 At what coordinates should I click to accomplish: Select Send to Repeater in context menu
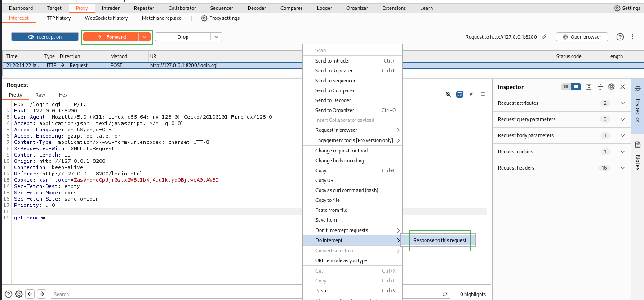(352, 71)
